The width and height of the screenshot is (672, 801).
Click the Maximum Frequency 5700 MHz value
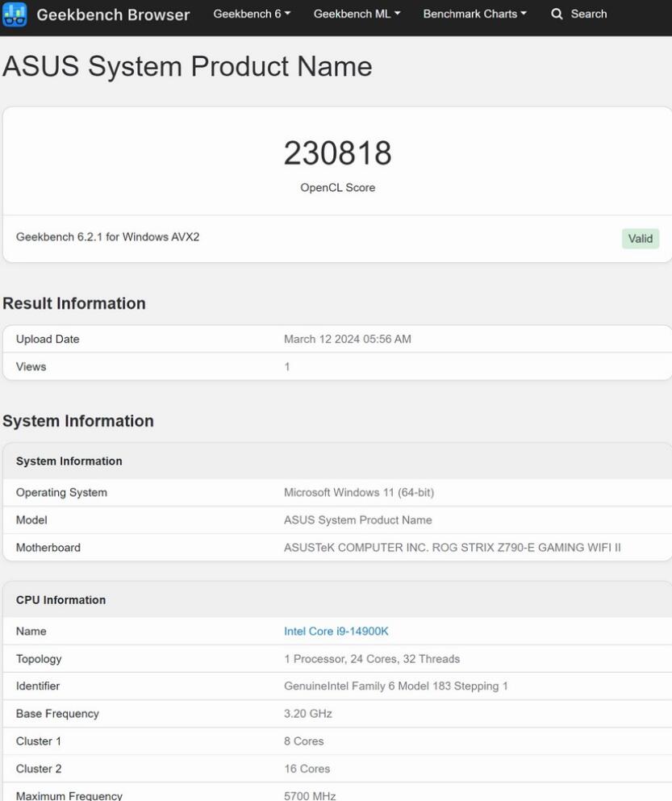coord(310,795)
